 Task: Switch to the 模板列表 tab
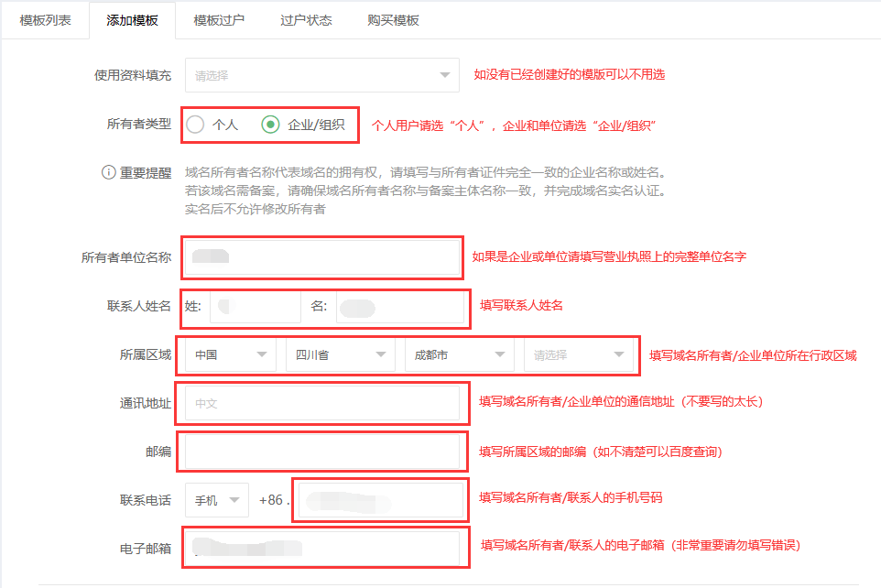coord(45,20)
